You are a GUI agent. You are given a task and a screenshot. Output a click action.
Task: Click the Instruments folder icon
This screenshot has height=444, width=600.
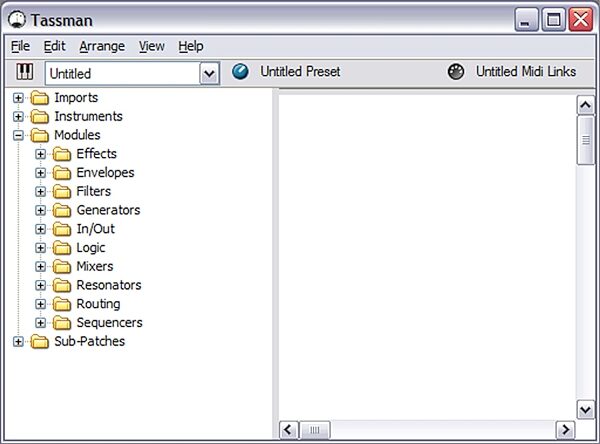pyautogui.click(x=39, y=117)
